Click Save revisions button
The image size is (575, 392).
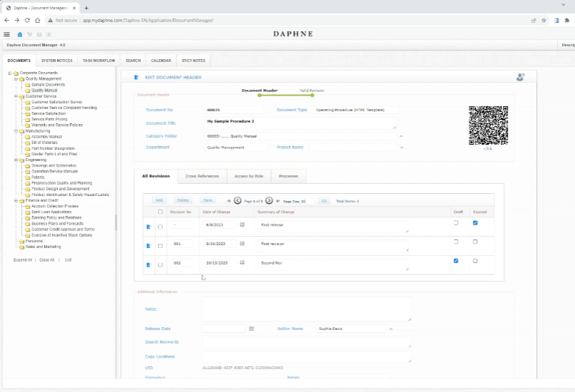208,200
